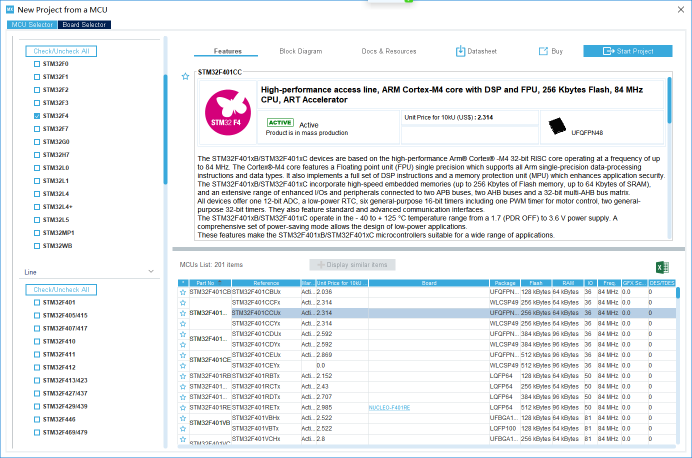The image size is (692, 458).
Task: Check the STM32F446 line checkbox
Action: click(x=37, y=420)
